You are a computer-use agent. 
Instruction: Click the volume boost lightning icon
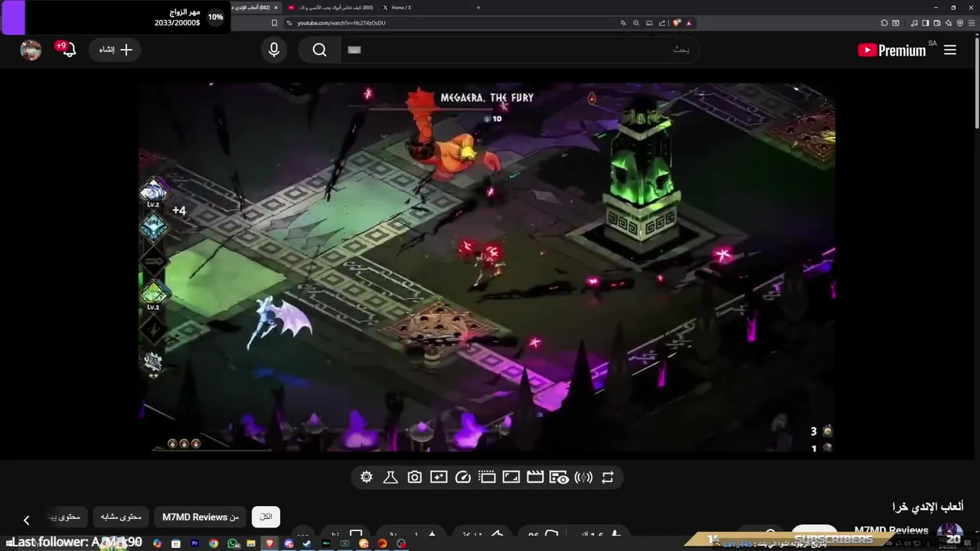(583, 477)
